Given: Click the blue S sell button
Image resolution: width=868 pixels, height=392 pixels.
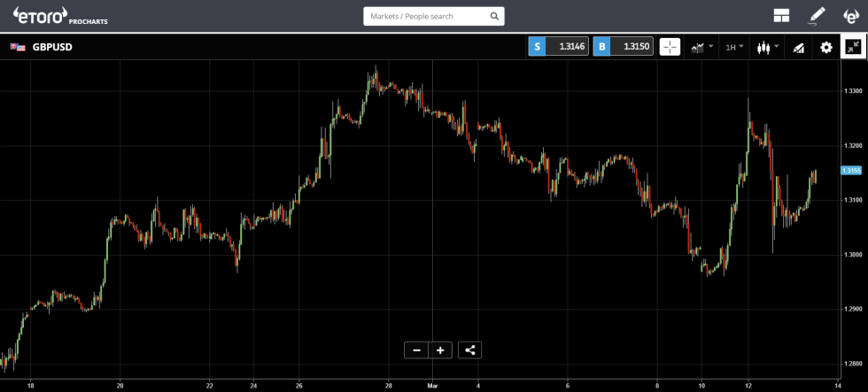Looking at the screenshot, I should coord(537,47).
